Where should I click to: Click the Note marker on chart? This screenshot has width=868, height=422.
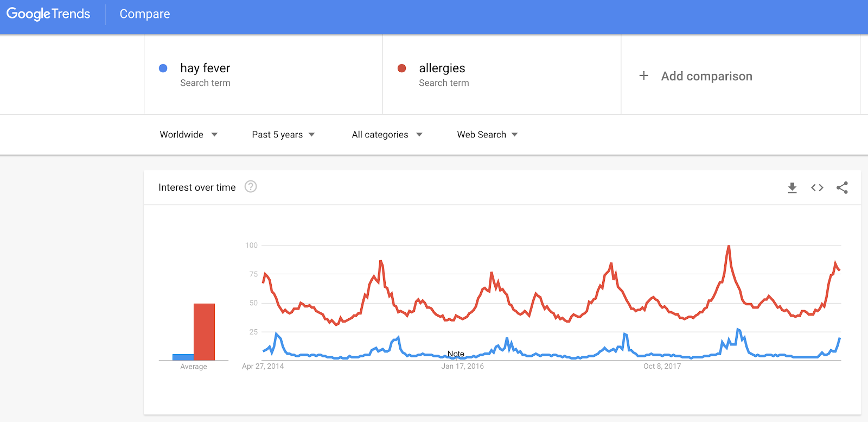coord(456,354)
